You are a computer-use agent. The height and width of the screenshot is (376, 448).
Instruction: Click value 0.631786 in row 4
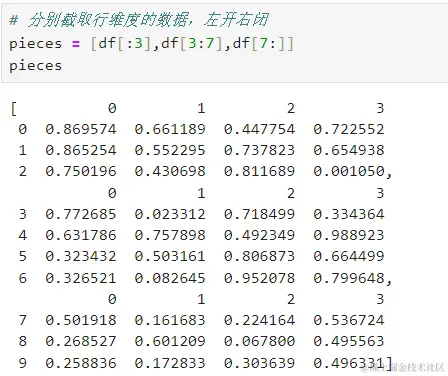point(81,235)
